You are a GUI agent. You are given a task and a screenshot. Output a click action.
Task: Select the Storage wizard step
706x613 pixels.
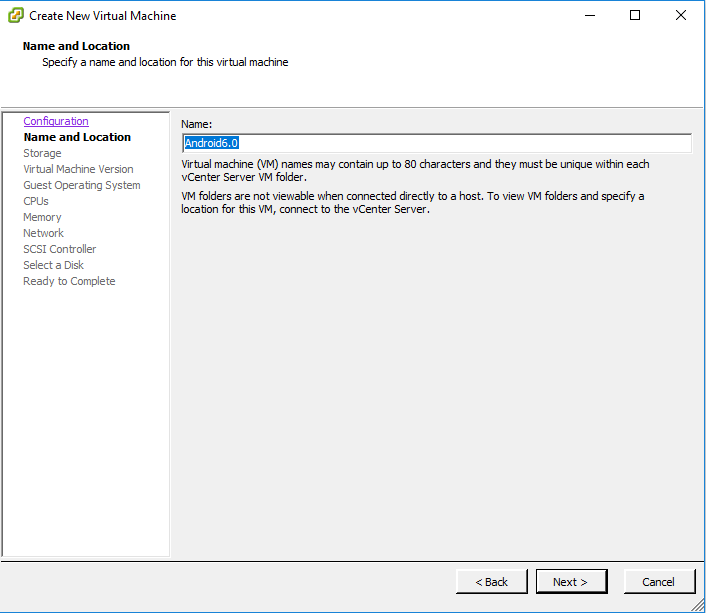[42, 153]
